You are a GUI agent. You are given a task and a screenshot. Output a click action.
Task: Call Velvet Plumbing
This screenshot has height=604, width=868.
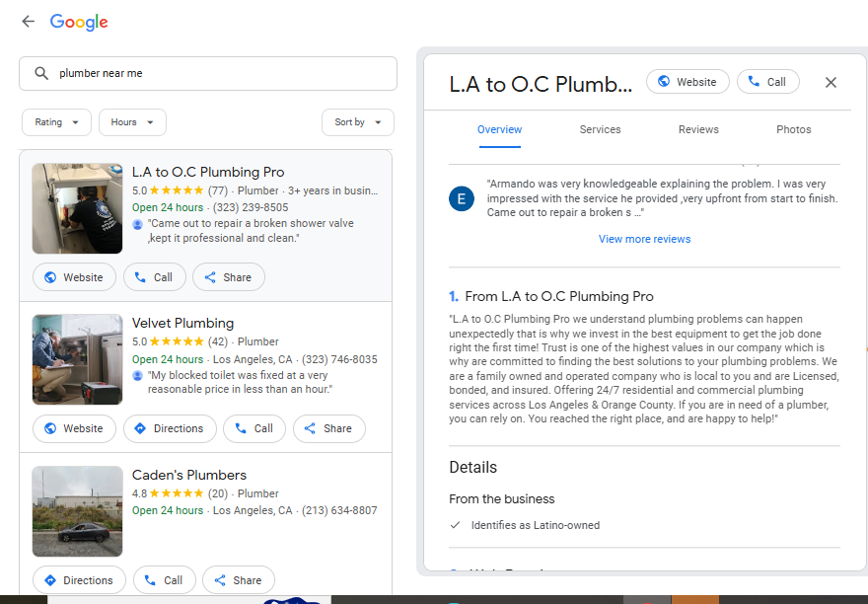(254, 428)
